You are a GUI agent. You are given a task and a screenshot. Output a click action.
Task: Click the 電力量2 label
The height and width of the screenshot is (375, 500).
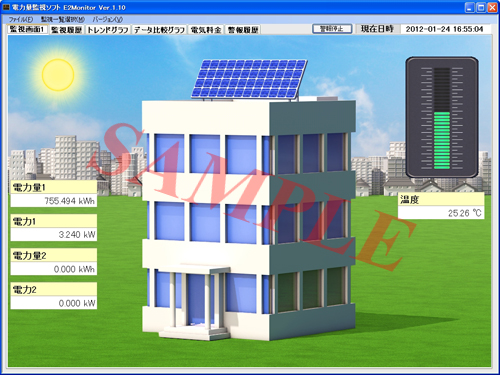coord(54,256)
